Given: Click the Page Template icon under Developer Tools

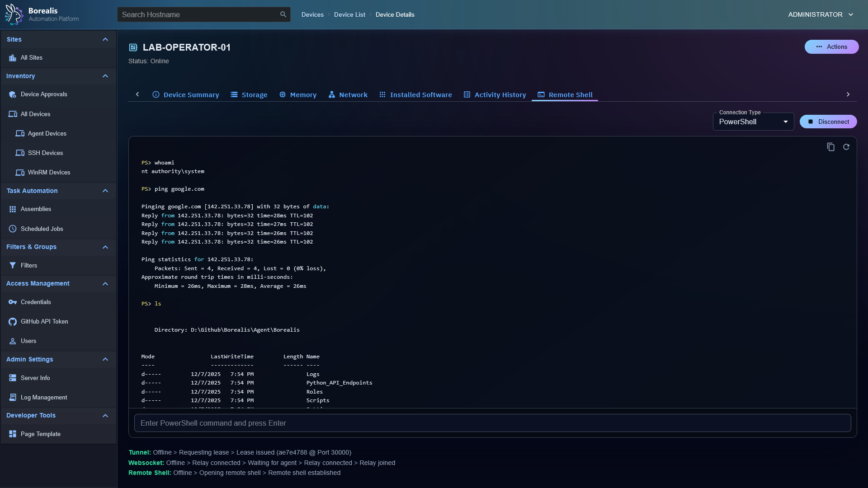Looking at the screenshot, I should (x=12, y=434).
